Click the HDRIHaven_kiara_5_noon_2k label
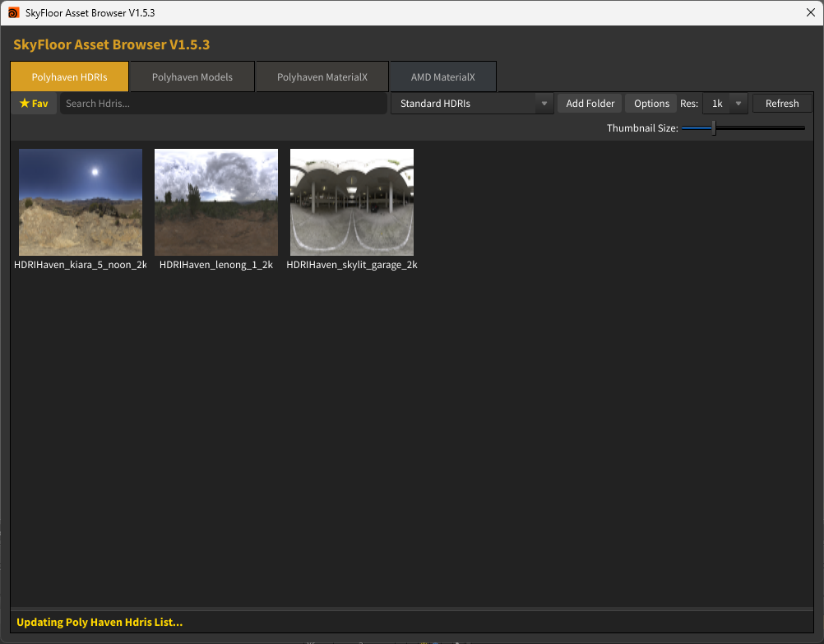The width and height of the screenshot is (824, 644). pyautogui.click(x=81, y=265)
